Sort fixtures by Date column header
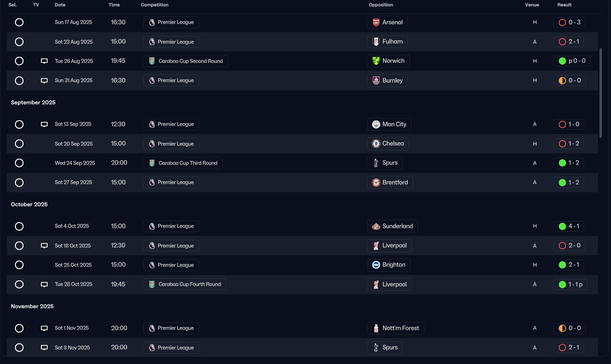 [60, 5]
